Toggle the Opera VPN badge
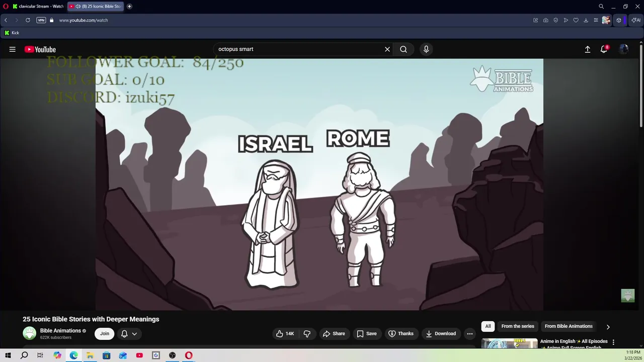 [x=41, y=20]
